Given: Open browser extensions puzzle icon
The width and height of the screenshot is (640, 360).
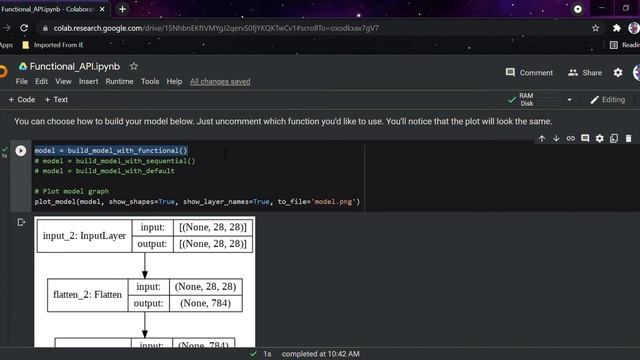Looking at the screenshot, I should tap(617, 28).
